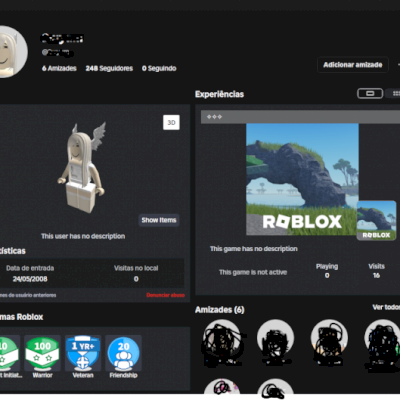Image resolution: width=400 pixels, height=400 pixels.
Task: Click 'This game is not active' text
Action: tap(253, 272)
